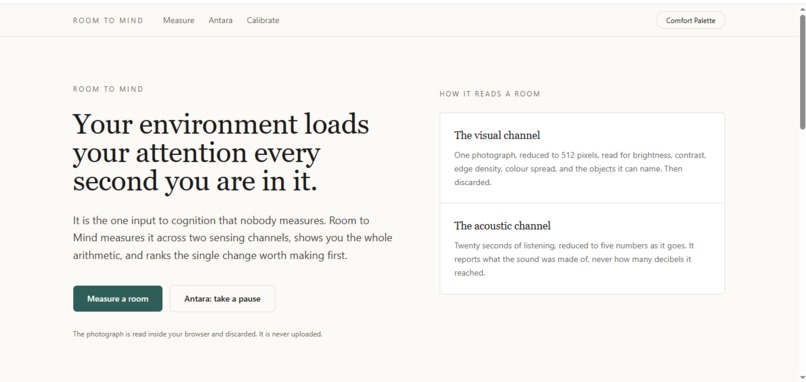Click the paragraph starting 'It is the one input'
The width and height of the screenshot is (806, 382).
[x=232, y=238]
